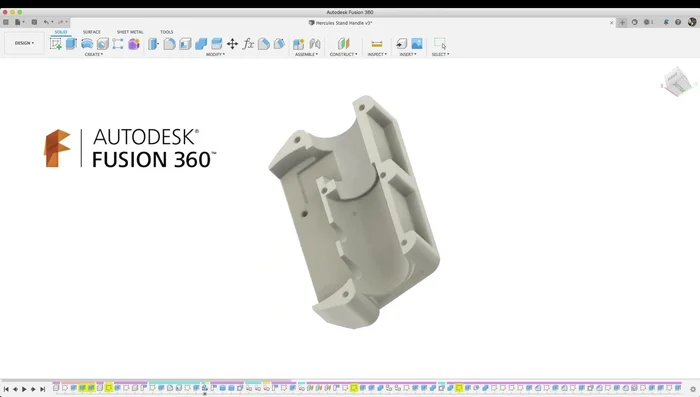Step forward one timeline feature
Image resolution: width=700 pixels, height=397 pixels.
coord(33,389)
